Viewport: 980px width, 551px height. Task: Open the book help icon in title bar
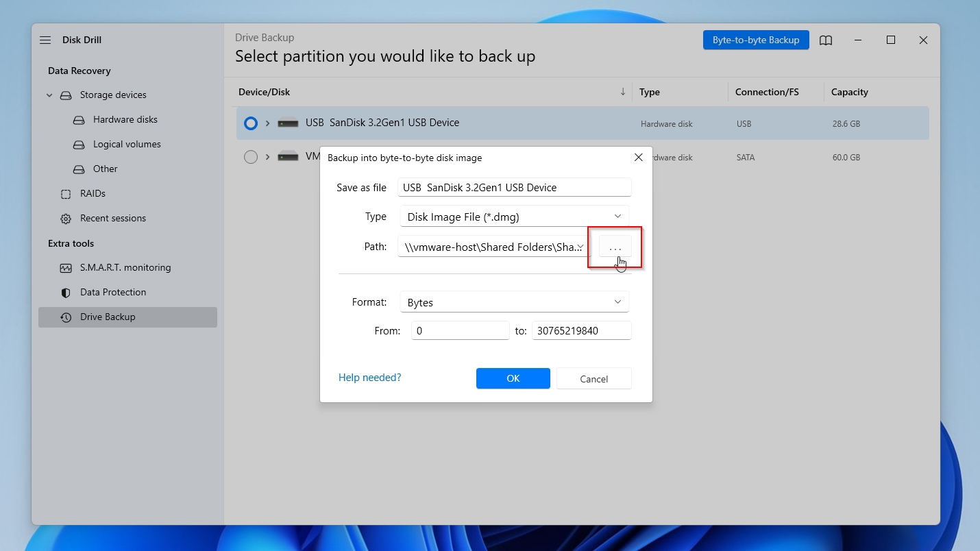tap(826, 40)
